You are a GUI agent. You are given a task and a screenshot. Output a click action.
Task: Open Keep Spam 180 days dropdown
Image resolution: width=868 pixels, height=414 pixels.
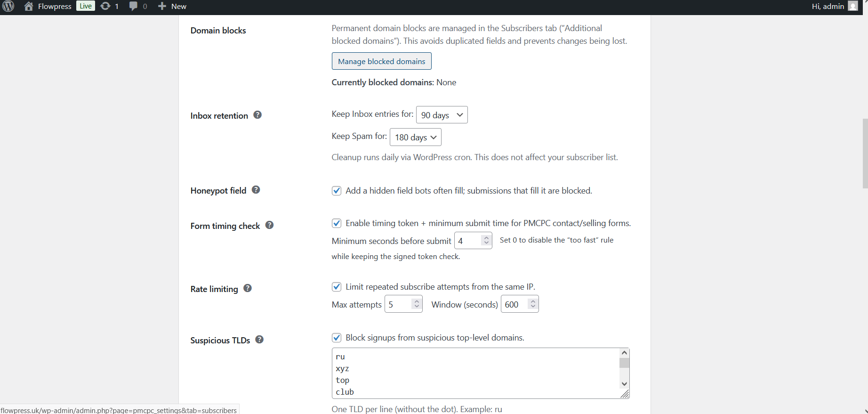point(416,137)
